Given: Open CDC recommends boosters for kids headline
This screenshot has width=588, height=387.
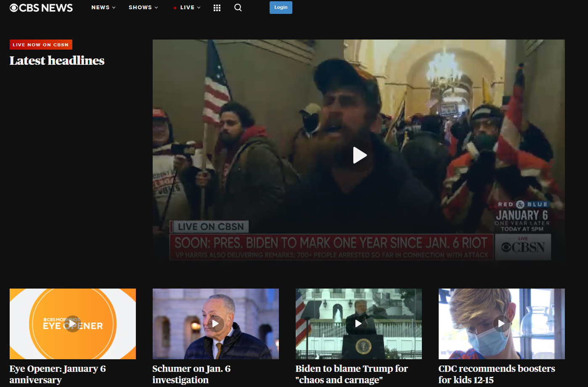Looking at the screenshot, I should click(497, 374).
